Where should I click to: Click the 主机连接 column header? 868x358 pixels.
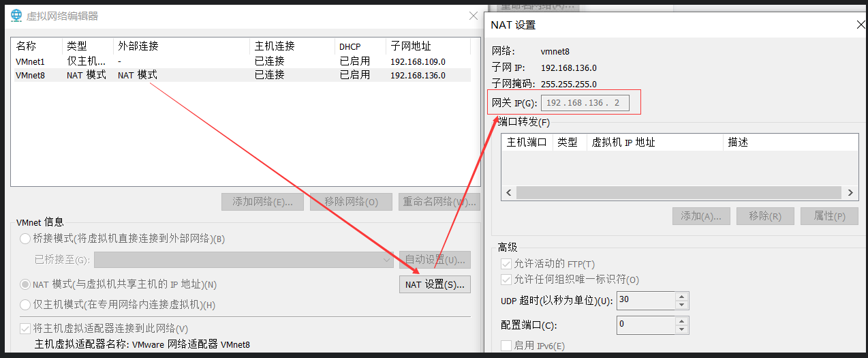pyautogui.click(x=275, y=46)
